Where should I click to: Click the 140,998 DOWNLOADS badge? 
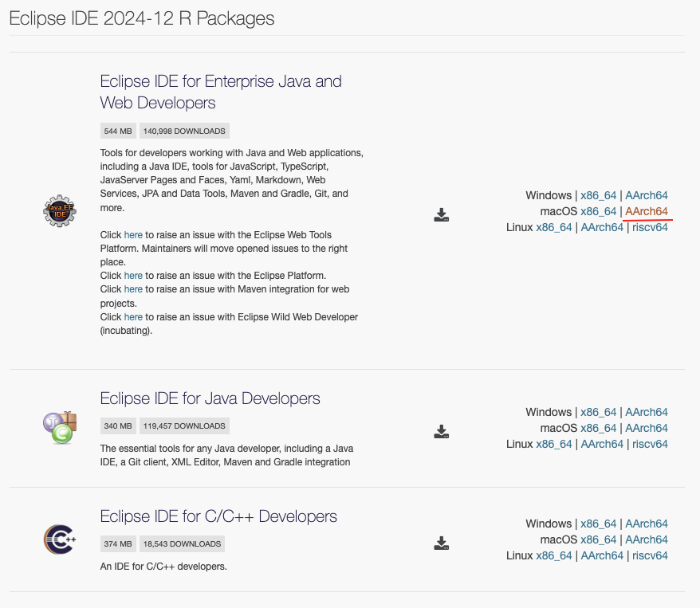[184, 131]
